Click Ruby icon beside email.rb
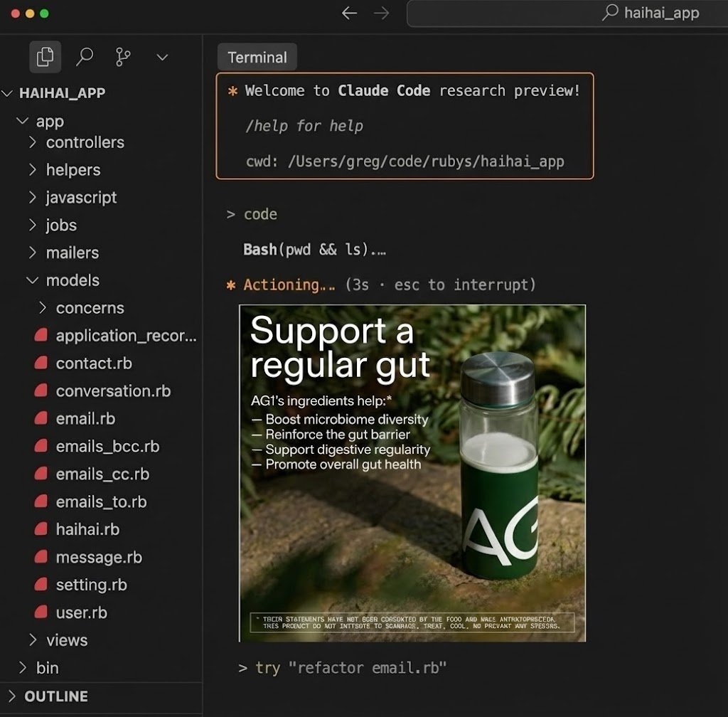728x717 pixels. [x=41, y=418]
